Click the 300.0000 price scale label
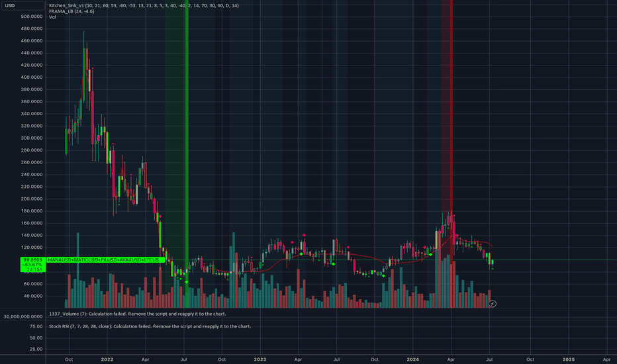Image resolution: width=617 pixels, height=364 pixels. pyautogui.click(x=32, y=138)
